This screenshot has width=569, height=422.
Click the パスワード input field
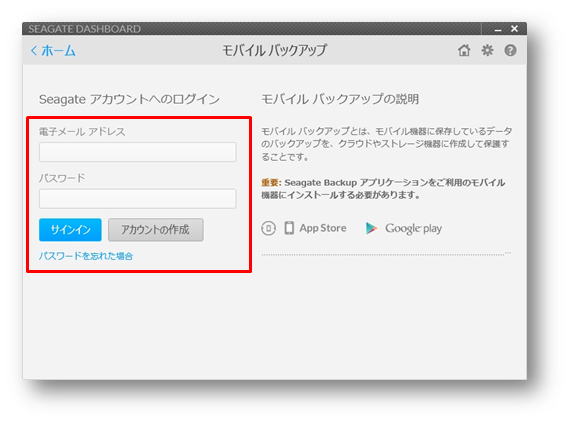pyautogui.click(x=138, y=198)
